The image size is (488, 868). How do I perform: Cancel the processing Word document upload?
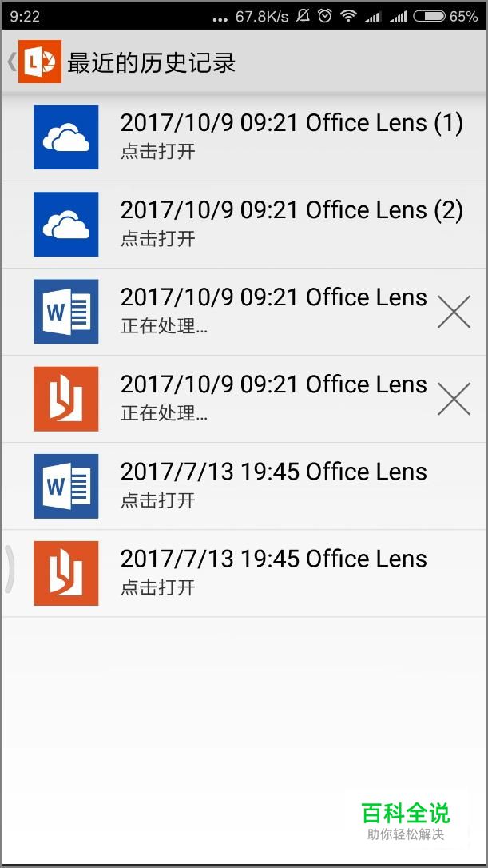coord(454,312)
